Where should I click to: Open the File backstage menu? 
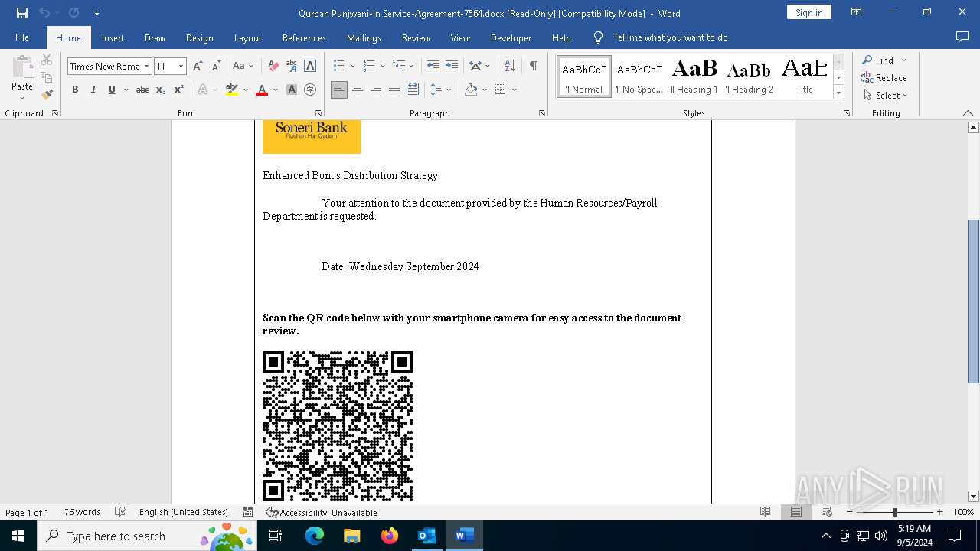point(22,37)
